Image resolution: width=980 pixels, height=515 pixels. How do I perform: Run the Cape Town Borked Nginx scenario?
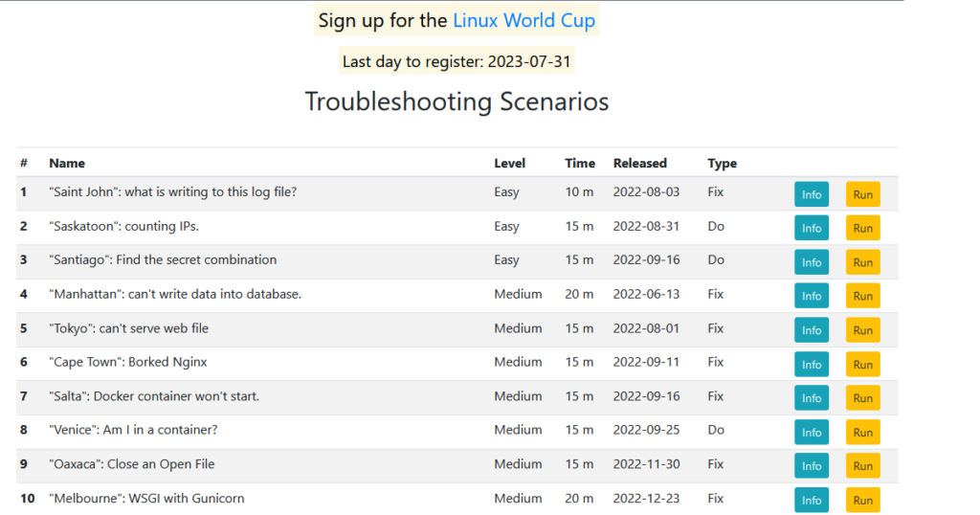click(862, 364)
